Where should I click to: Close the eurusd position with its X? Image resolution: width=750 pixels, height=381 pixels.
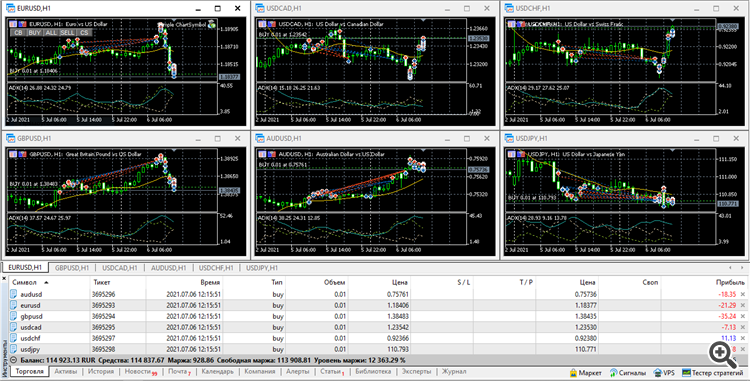point(743,305)
